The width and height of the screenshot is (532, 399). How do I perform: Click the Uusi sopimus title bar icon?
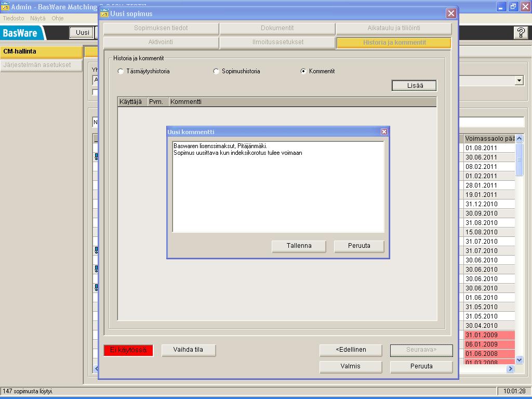tap(104, 13)
